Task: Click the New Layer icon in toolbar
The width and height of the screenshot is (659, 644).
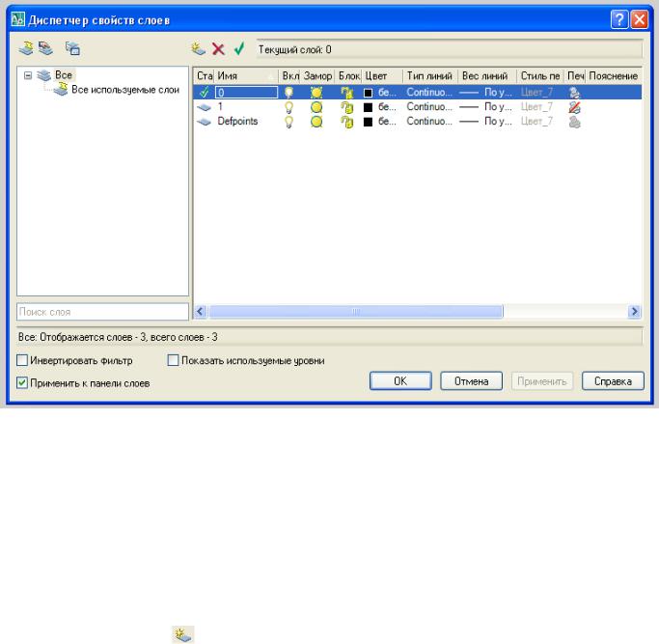Action: point(199,49)
